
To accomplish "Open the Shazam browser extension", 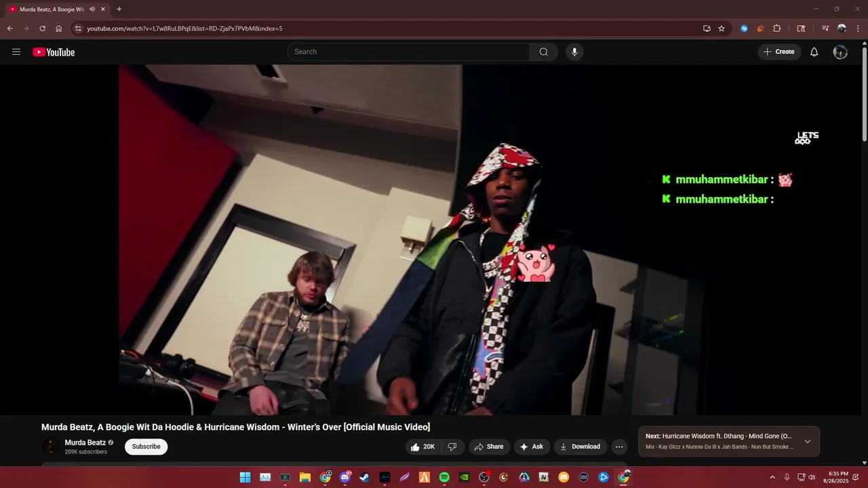I will pyautogui.click(x=744, y=28).
